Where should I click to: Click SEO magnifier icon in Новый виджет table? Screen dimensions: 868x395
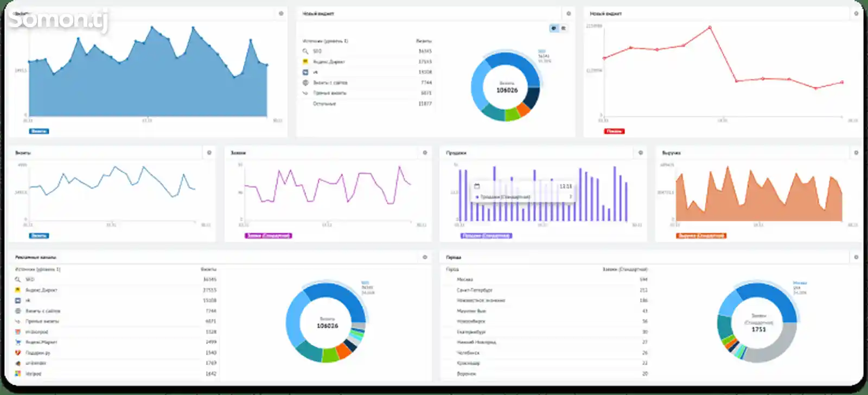coord(305,51)
